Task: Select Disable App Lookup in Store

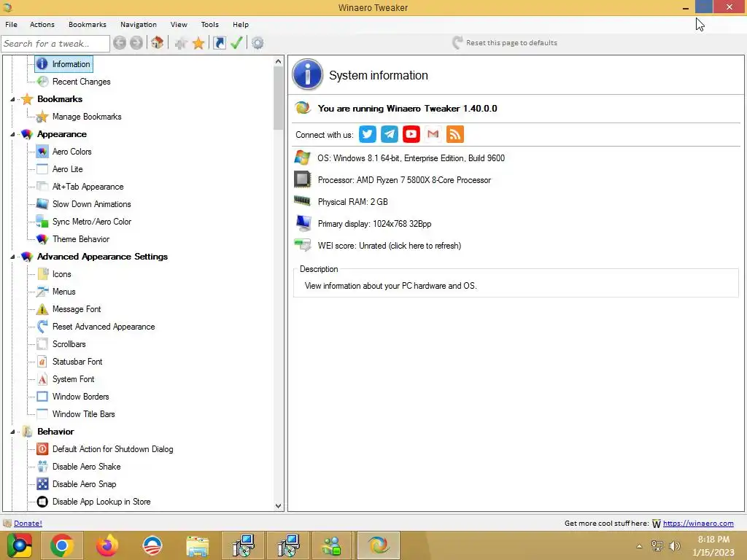Action: tap(101, 502)
